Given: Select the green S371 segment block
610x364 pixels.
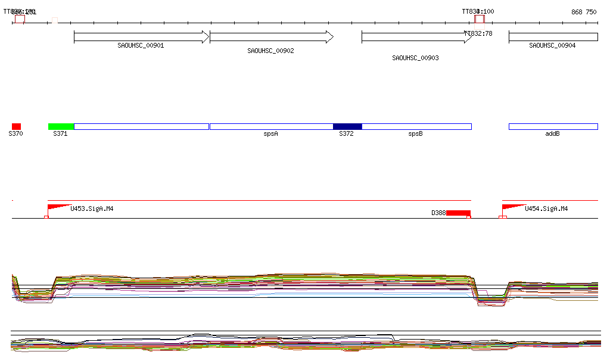Looking at the screenshot, I should (x=61, y=126).
